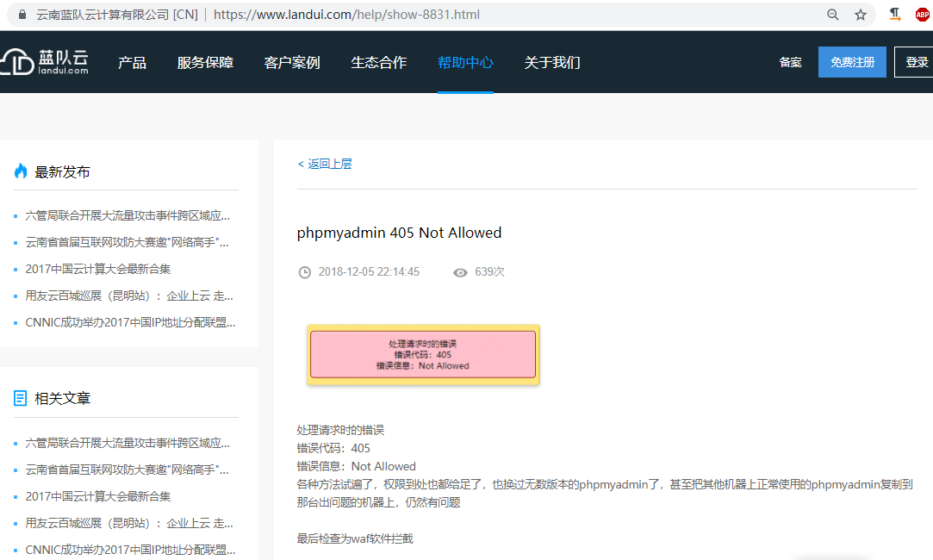Open the 产品 menu
933x560 pixels.
pos(132,63)
